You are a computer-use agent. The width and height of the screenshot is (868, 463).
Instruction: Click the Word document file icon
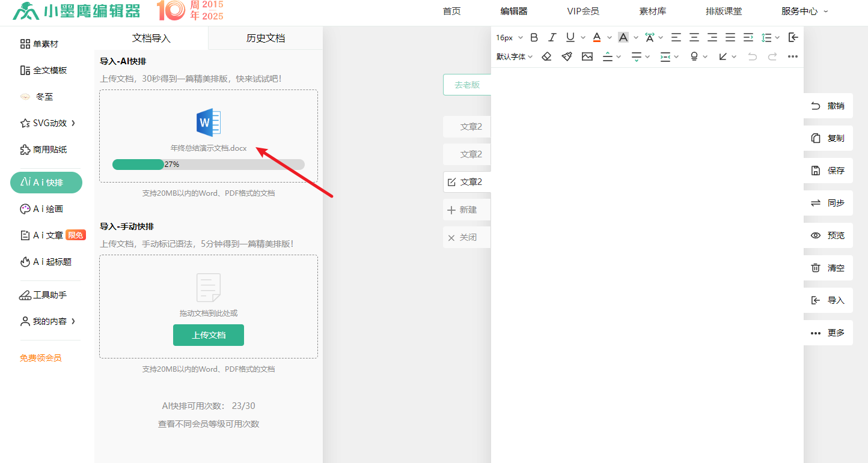209,123
